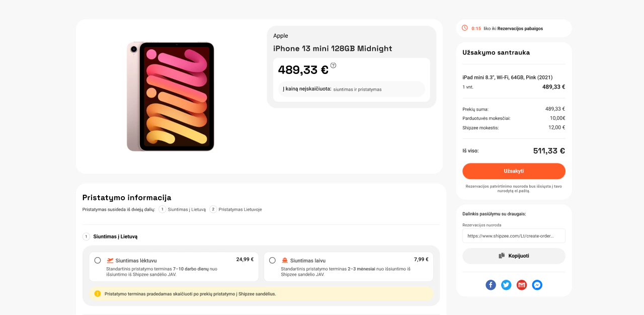Open the iPhone 13 mini product title
The width and height of the screenshot is (644, 315).
333,48
